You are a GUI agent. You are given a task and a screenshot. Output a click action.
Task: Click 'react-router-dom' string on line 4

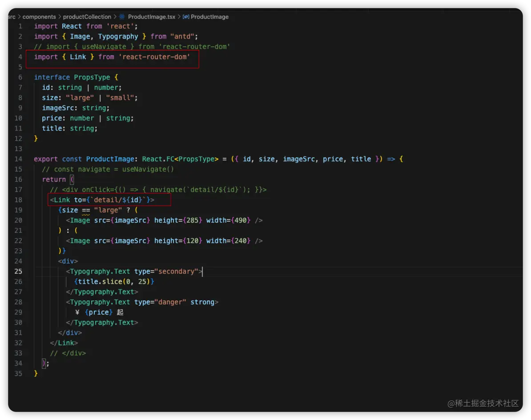click(154, 57)
